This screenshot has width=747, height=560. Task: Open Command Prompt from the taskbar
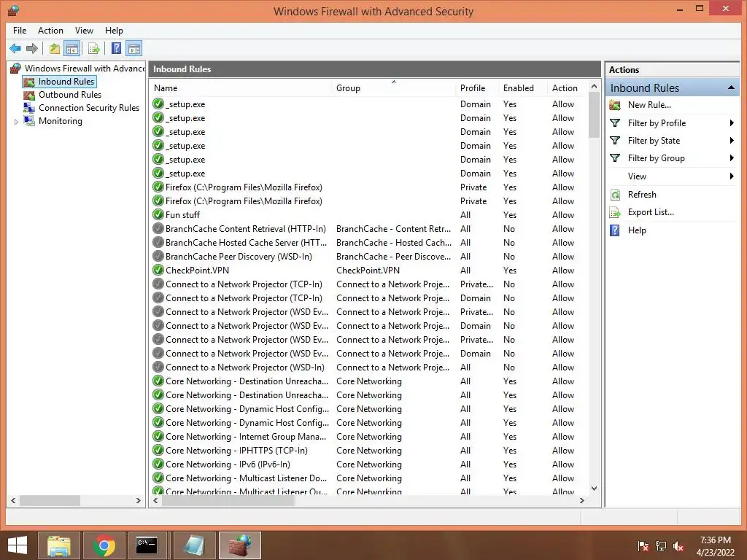pyautogui.click(x=147, y=545)
